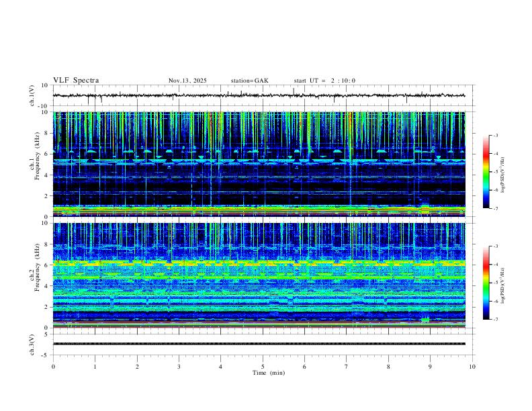Click the "1" tick on the time axis
The height and width of the screenshot is (411, 532).
(x=95, y=367)
